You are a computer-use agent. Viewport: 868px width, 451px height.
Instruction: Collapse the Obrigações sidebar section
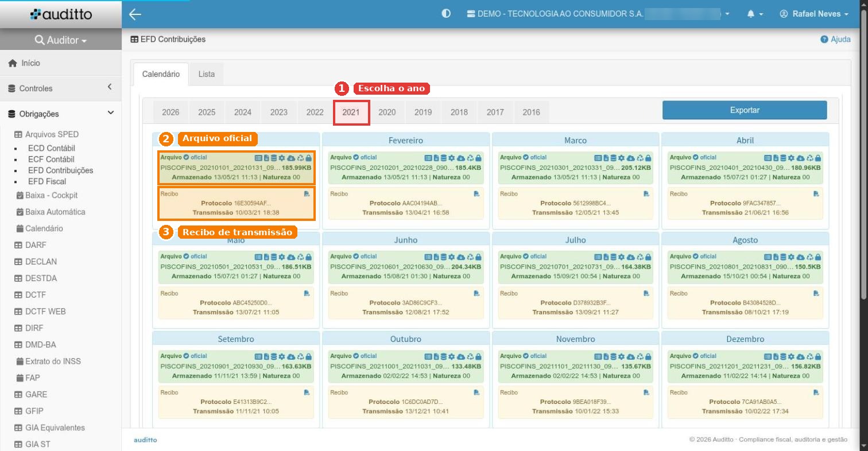(x=61, y=114)
